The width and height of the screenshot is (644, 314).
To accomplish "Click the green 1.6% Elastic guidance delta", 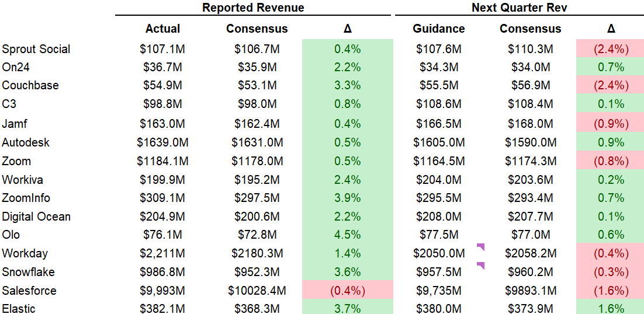I will [610, 308].
